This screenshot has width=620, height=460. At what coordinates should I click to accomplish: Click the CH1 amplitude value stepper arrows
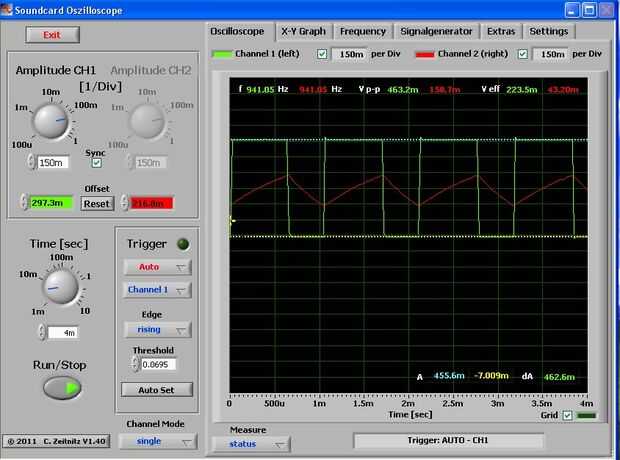tap(31, 162)
